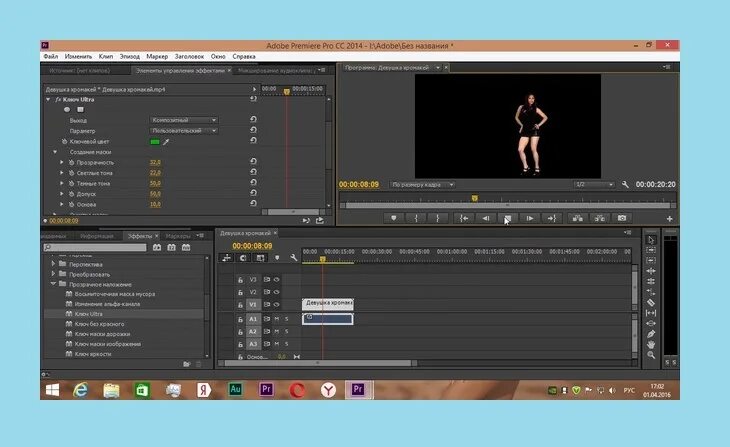The image size is (730, 447).
Task: Open the Файл menu
Action: point(51,56)
